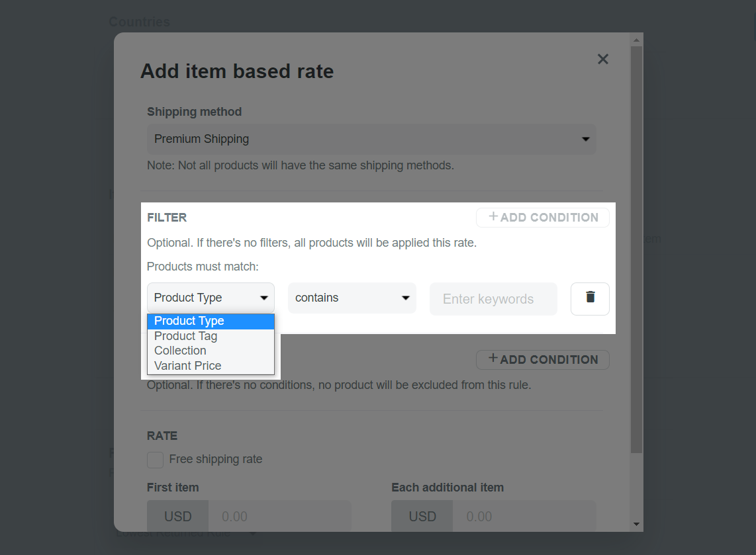
Task: Click the shipping methods note text
Action: [x=301, y=165]
